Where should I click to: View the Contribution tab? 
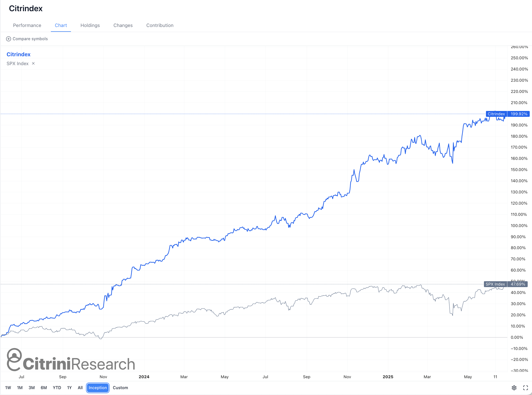point(160,25)
